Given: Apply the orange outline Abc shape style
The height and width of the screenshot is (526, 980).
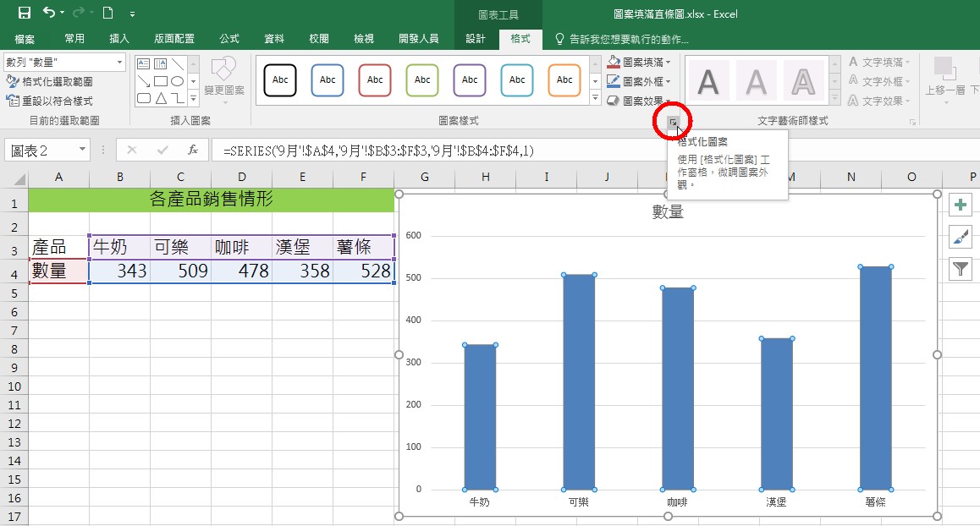Looking at the screenshot, I should pos(564,80).
